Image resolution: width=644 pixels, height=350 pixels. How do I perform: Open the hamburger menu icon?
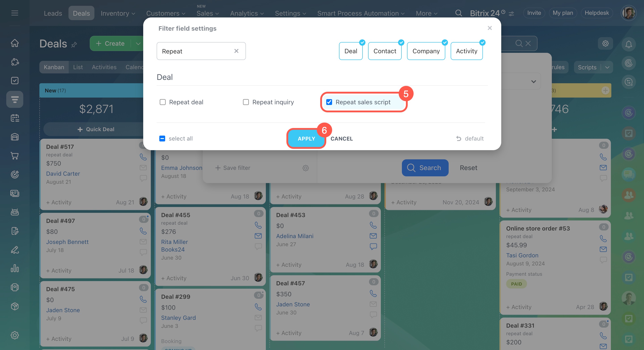[15, 13]
